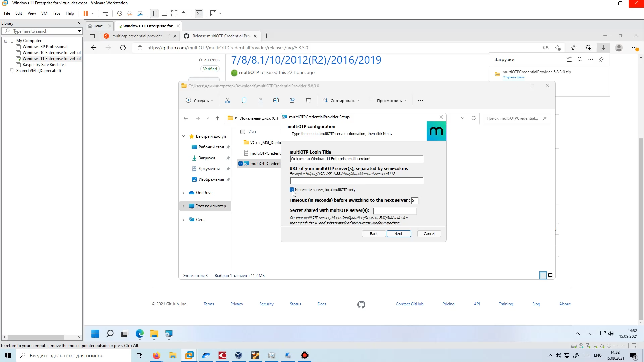Take a new snapshot of the virtual machine

coord(120,13)
